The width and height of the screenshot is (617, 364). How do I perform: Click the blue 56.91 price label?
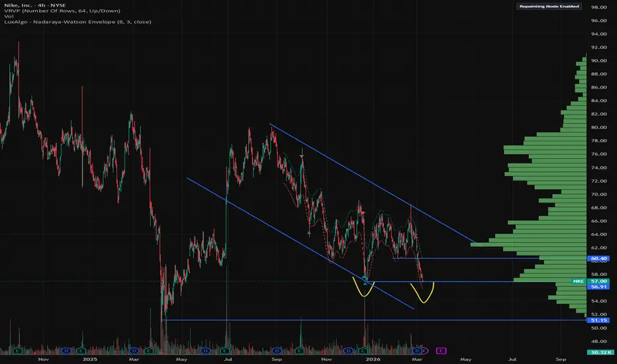(x=598, y=287)
